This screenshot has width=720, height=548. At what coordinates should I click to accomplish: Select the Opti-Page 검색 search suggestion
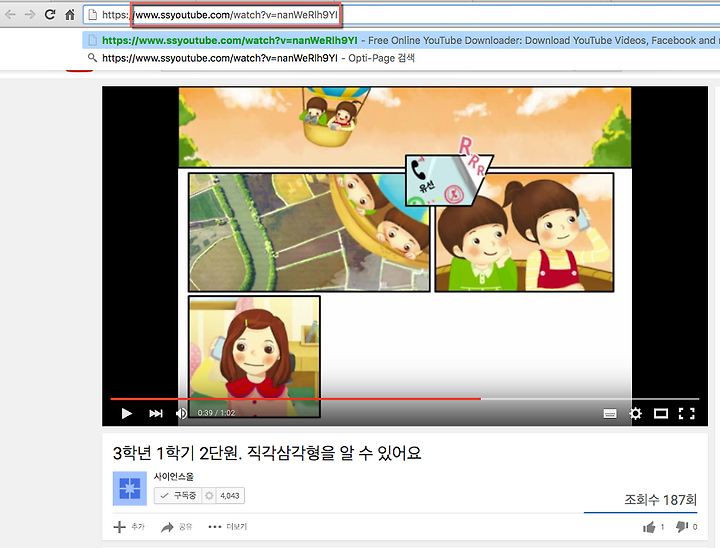click(x=401, y=58)
